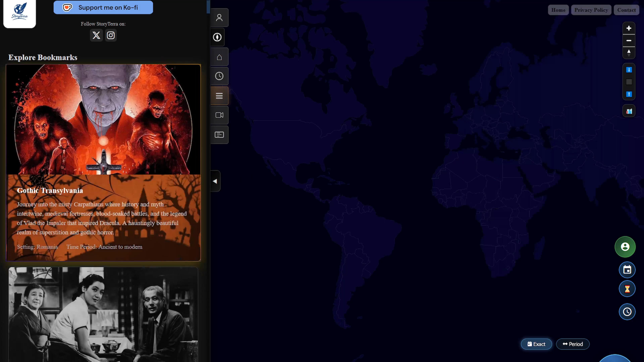Open the user profile sidebar icon

point(219,17)
